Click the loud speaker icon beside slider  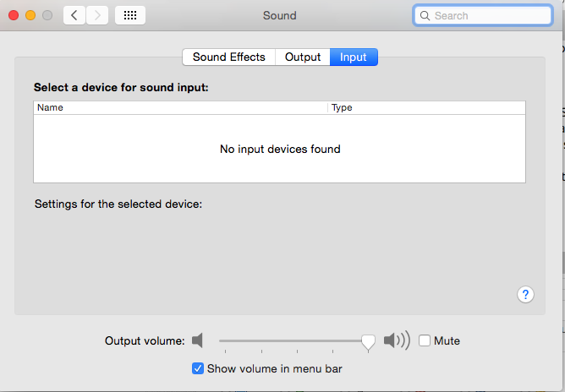397,340
